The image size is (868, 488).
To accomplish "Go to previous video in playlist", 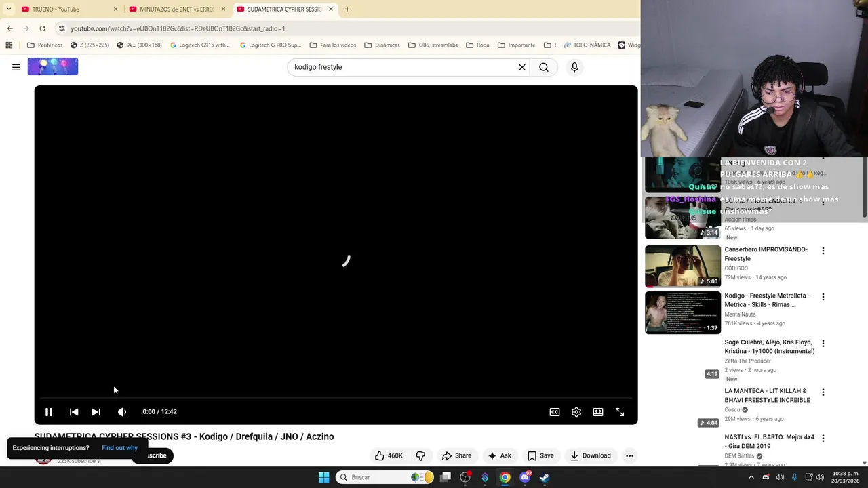I will (x=74, y=412).
